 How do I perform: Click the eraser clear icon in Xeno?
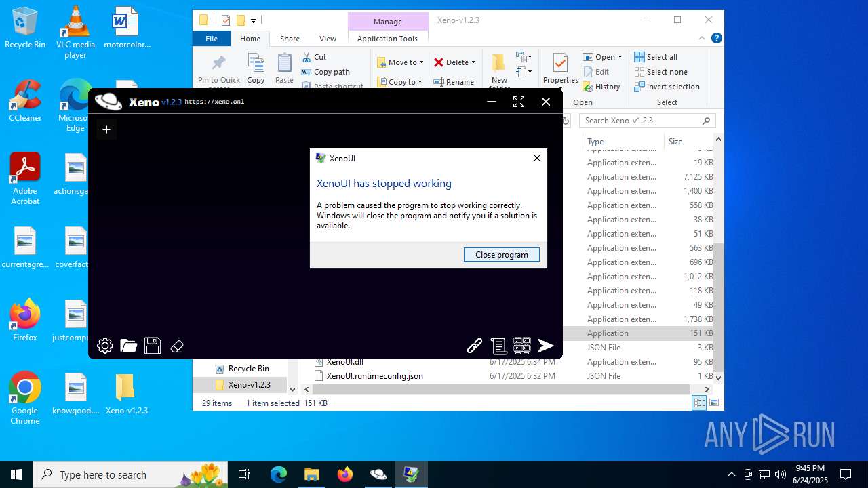click(x=177, y=346)
